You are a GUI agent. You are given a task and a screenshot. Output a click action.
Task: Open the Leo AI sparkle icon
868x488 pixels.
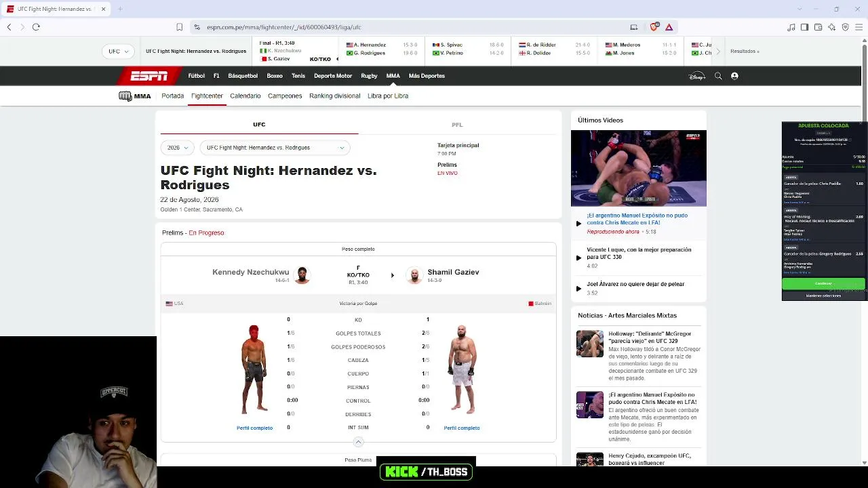pyautogui.click(x=831, y=27)
